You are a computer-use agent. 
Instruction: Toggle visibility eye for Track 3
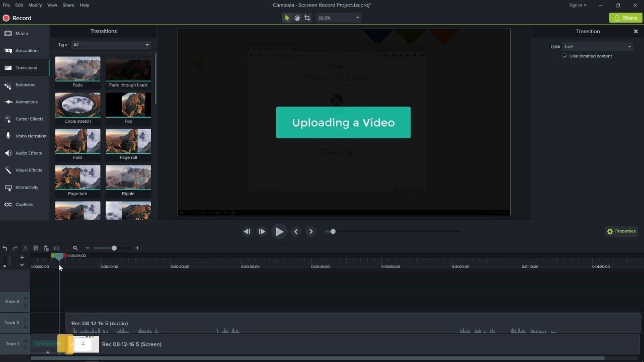26,299
